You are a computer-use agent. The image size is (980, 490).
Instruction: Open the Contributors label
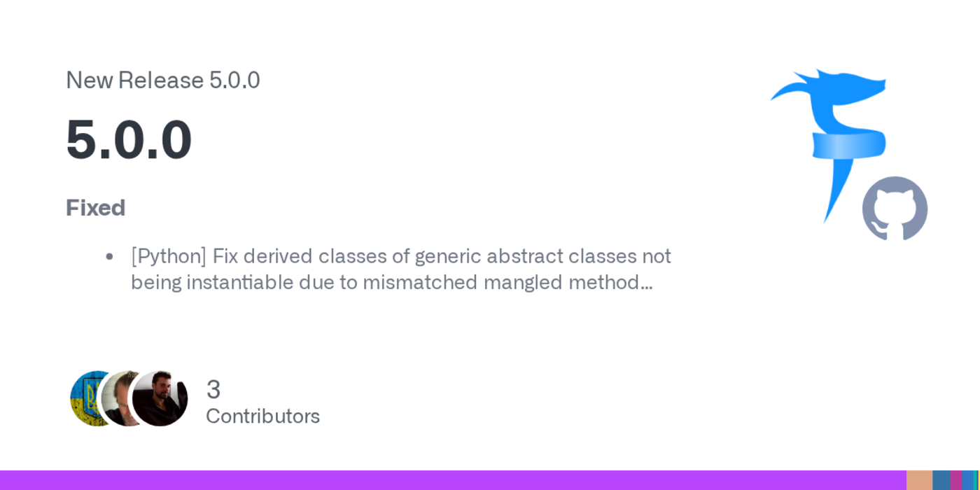tap(262, 416)
